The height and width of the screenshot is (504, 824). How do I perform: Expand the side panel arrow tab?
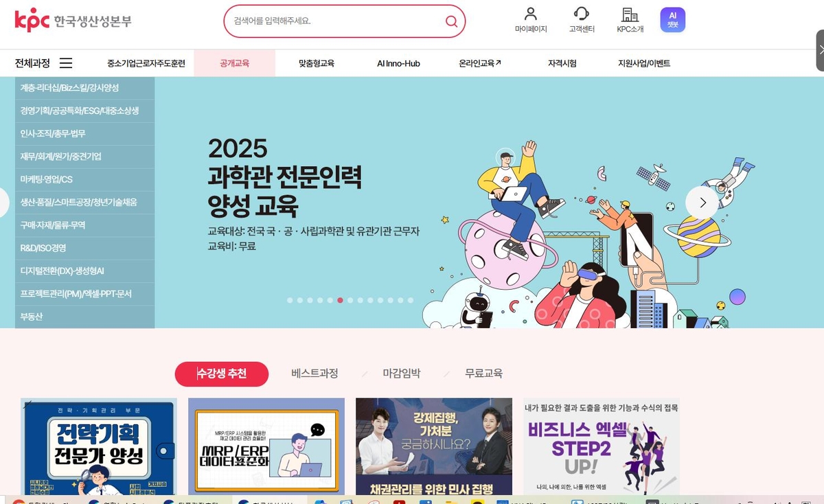820,49
